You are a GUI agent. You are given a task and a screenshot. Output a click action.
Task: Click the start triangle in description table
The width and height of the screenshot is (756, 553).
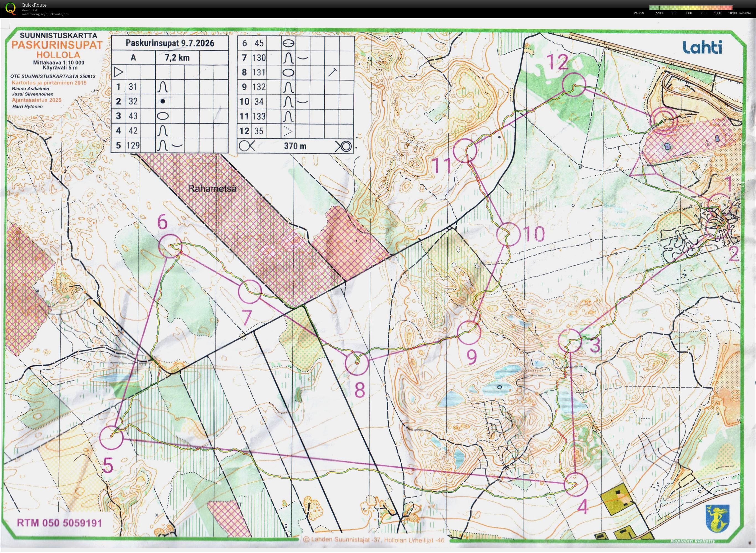coord(118,72)
